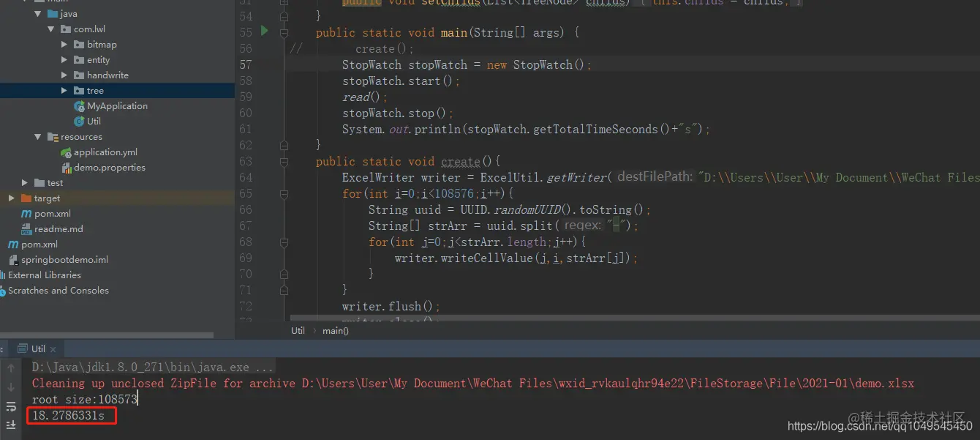The image size is (980, 440).
Task: Click the Util breadcrumb under the editor
Action: [298, 330]
